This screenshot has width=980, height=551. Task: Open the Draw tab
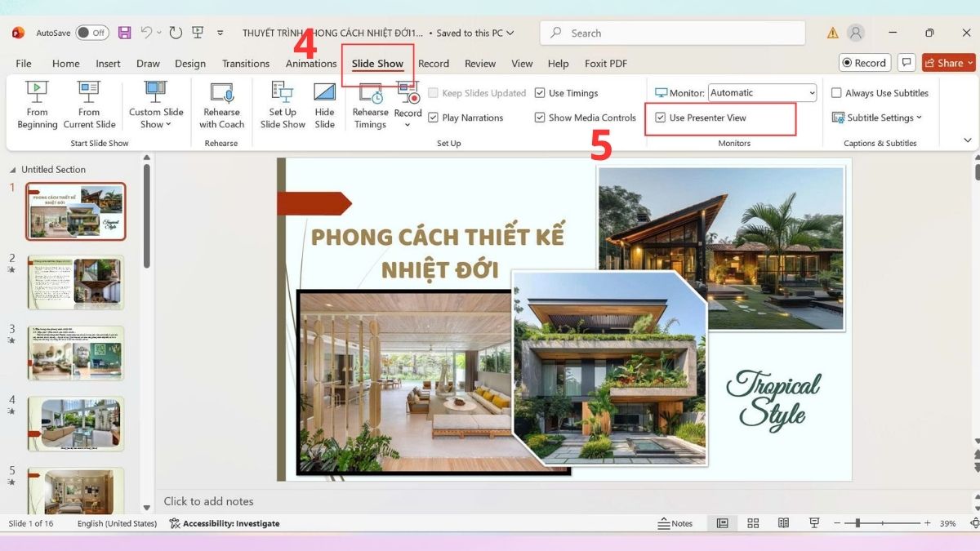click(148, 63)
